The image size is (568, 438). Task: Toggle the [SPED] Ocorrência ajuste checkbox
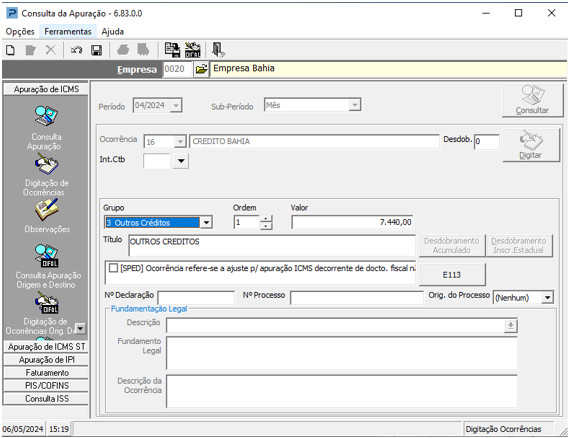pos(113,268)
